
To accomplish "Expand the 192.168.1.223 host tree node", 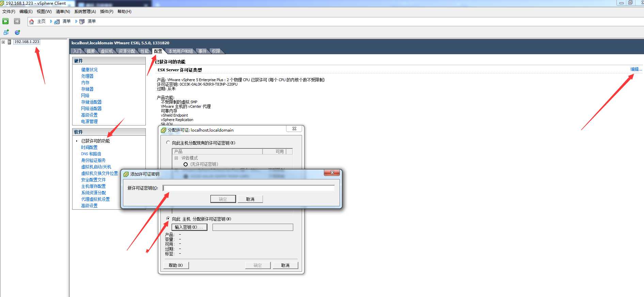I will pyautogui.click(x=3, y=42).
